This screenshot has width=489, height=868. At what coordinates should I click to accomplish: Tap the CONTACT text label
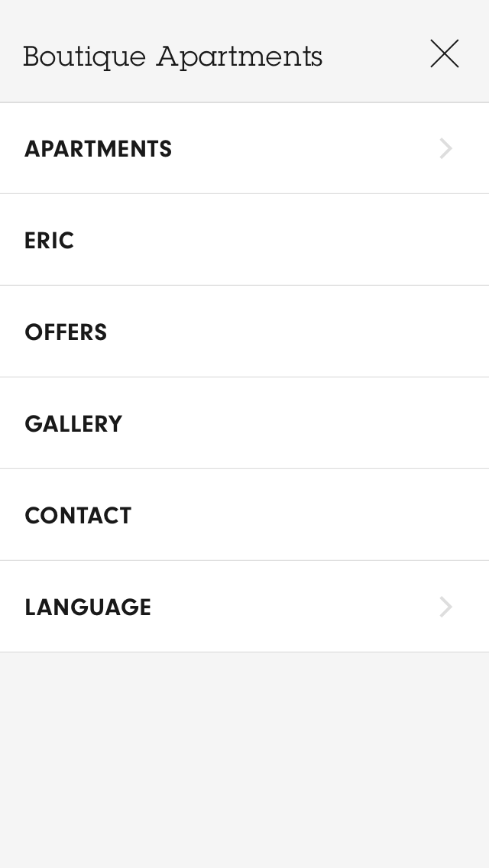(78, 516)
